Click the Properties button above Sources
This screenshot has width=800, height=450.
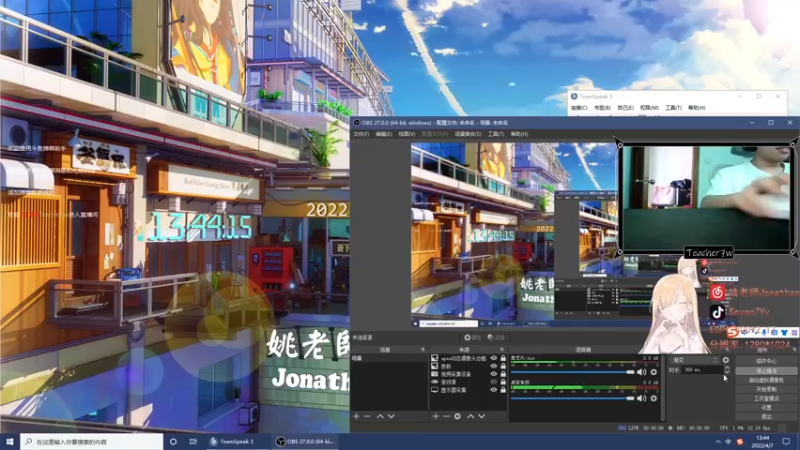click(x=472, y=337)
